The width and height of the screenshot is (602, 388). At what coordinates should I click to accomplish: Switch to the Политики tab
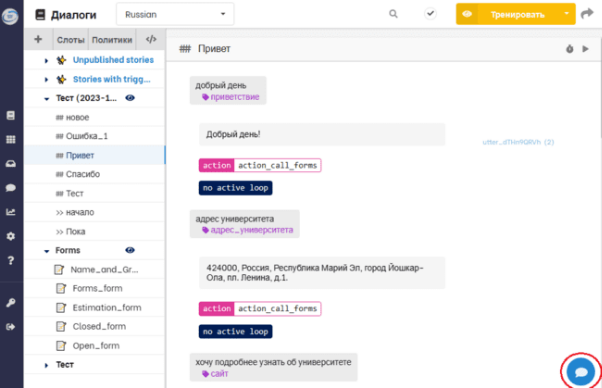click(112, 40)
